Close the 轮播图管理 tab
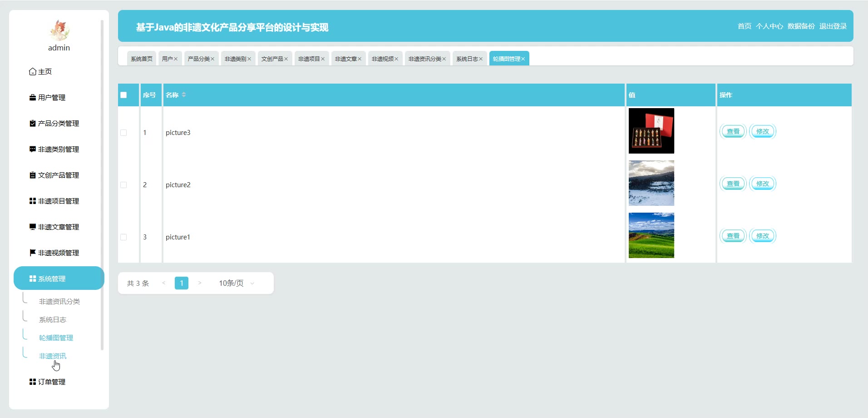868x418 pixels. [523, 59]
